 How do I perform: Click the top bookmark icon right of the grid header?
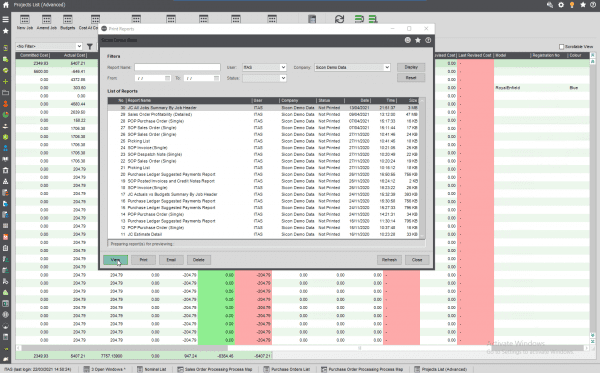tap(593, 55)
